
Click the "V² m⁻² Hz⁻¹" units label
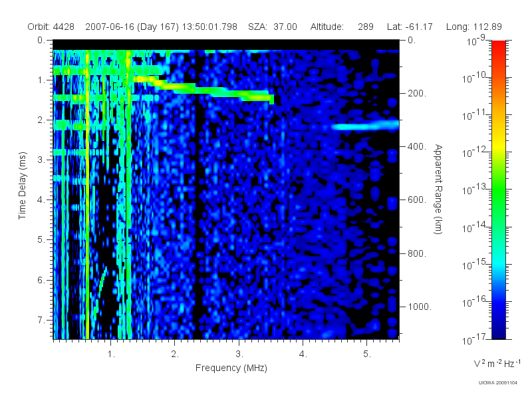(x=497, y=363)
